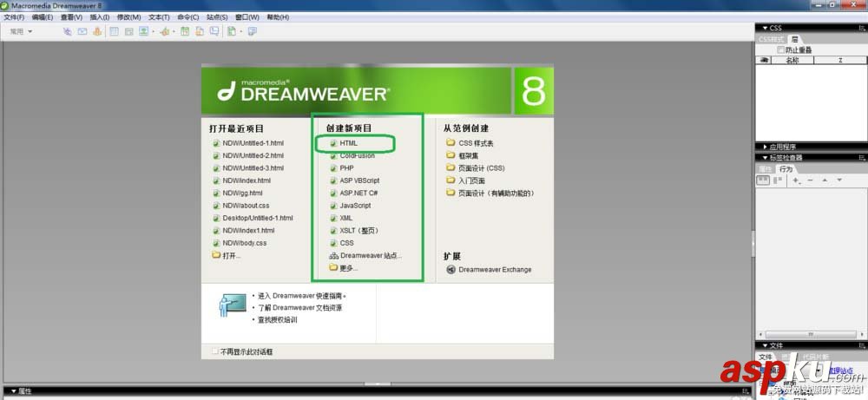The width and height of the screenshot is (868, 400).
Task: Click the Media insert toolbar icon
Action: pyautogui.click(x=164, y=31)
